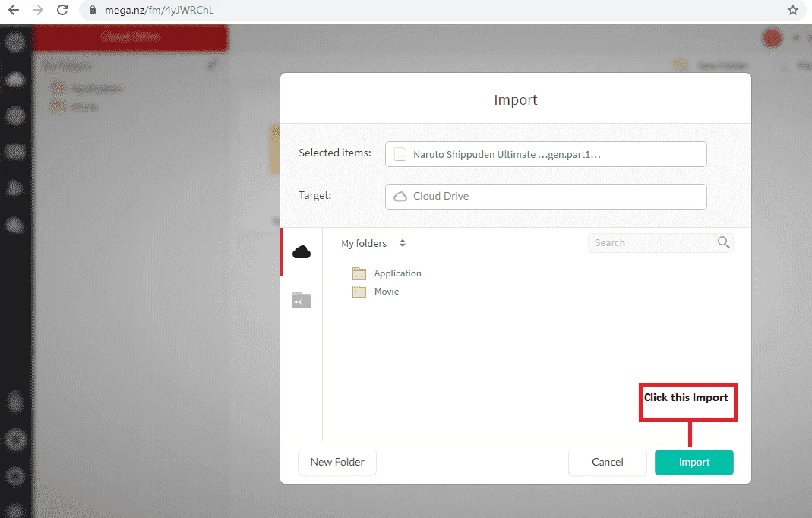Reload the mega.nz page

tap(62, 10)
